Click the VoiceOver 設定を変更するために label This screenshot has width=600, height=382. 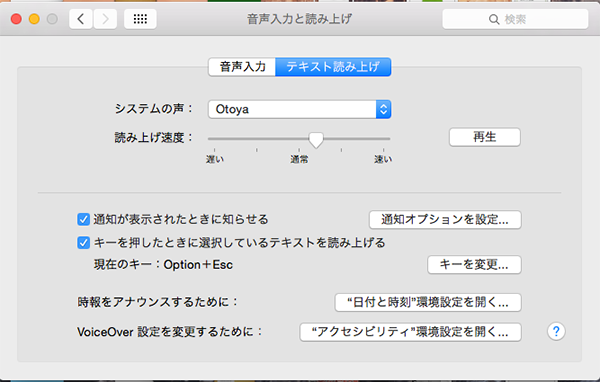[170, 332]
